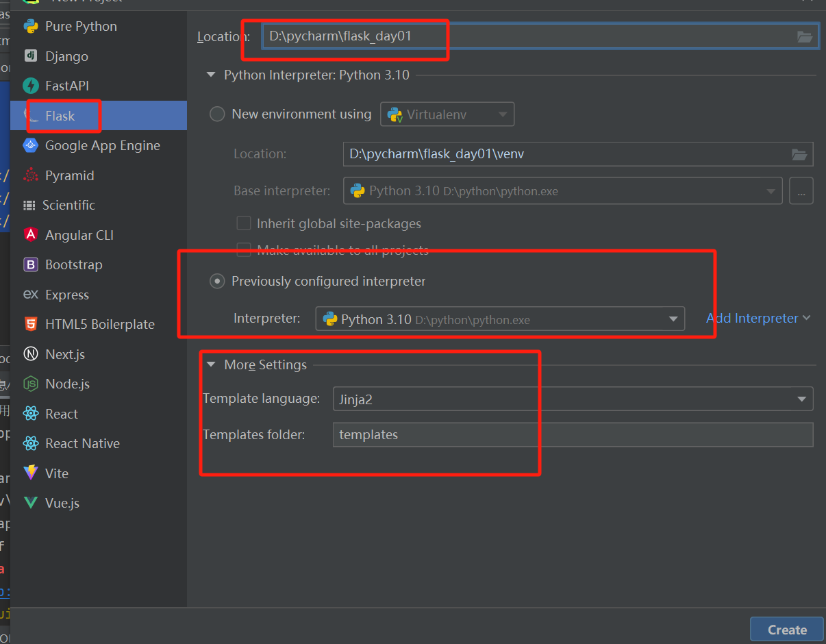Choose the Vite project icon
The height and width of the screenshot is (644, 826).
tap(31, 473)
